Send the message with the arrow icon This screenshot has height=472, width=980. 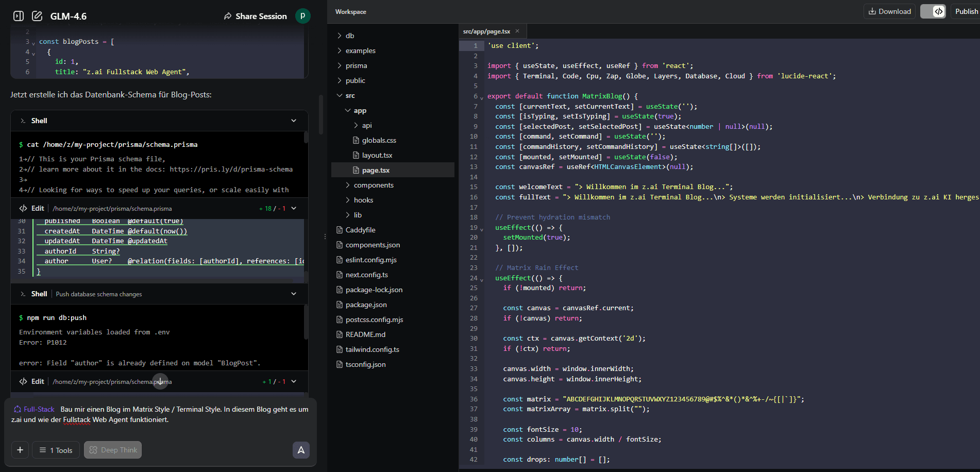point(301,450)
